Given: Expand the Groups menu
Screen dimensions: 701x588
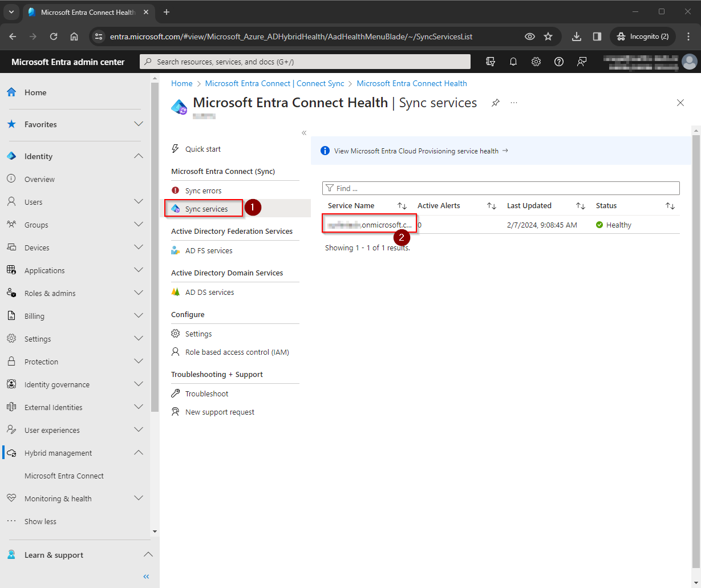Looking at the screenshot, I should click(138, 224).
